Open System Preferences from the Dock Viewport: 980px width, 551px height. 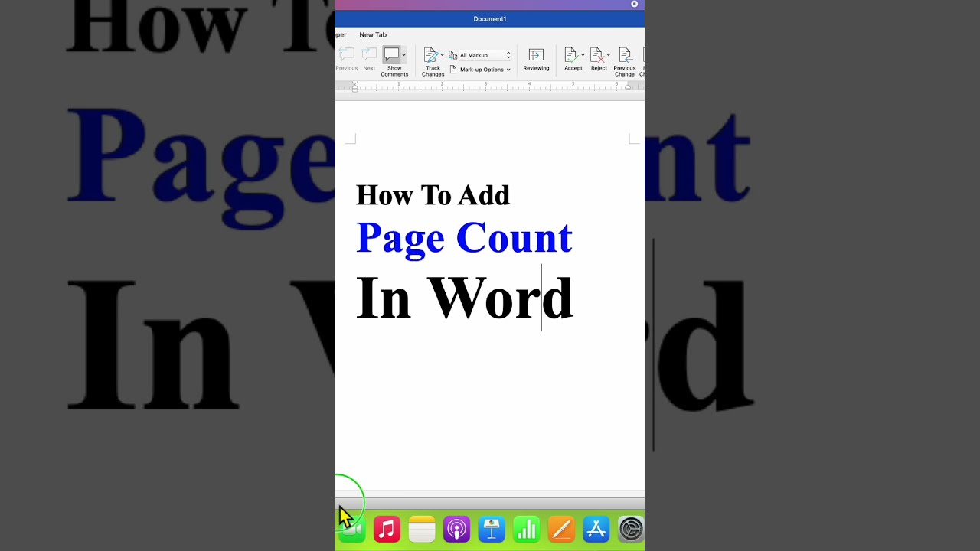click(631, 529)
